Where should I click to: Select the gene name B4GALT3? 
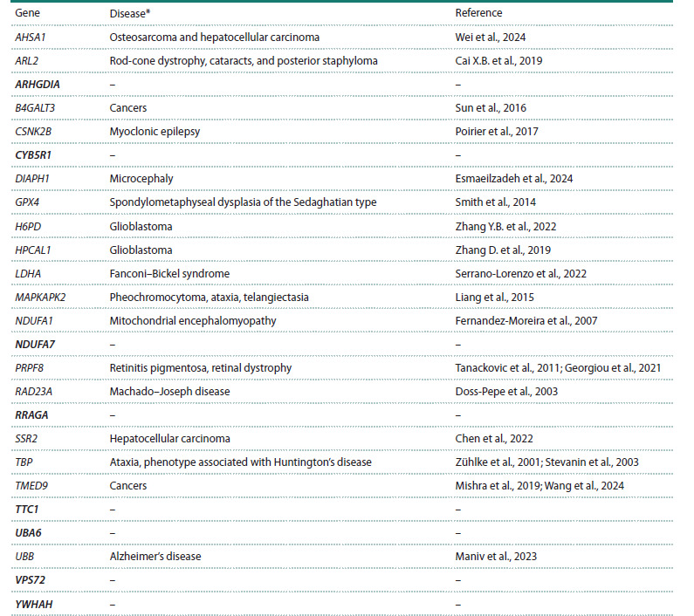[35, 108]
